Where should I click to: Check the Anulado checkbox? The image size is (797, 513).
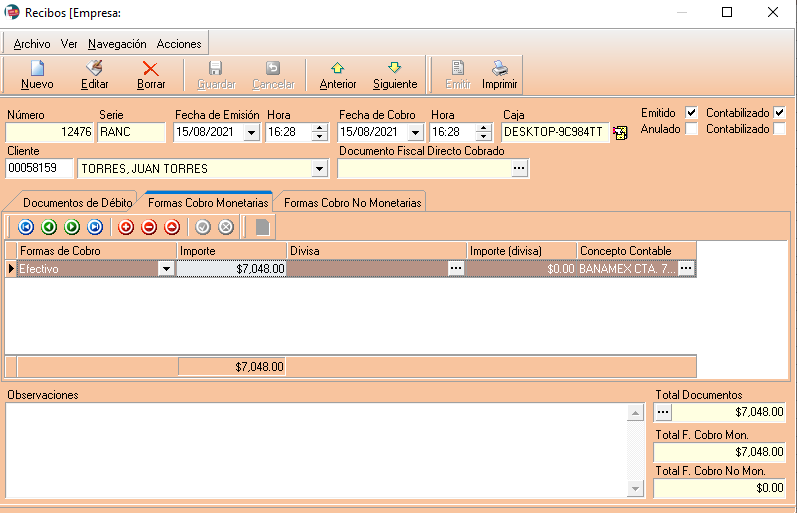point(691,129)
